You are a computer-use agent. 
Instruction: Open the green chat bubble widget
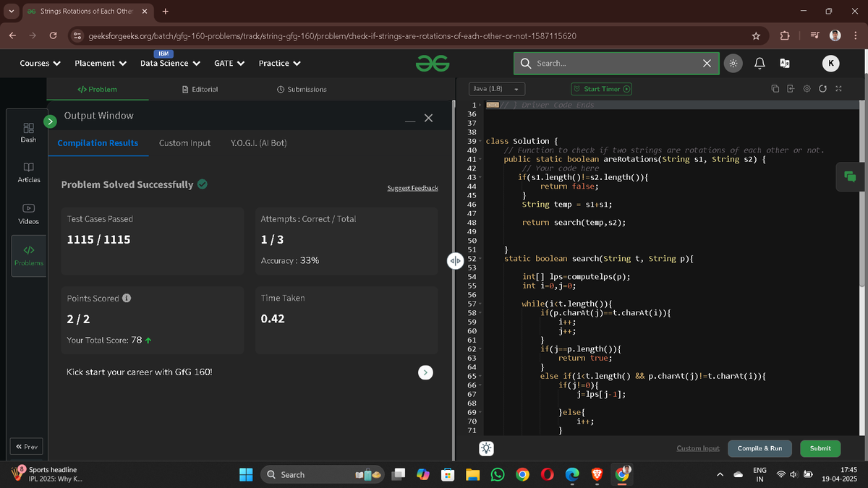click(849, 177)
